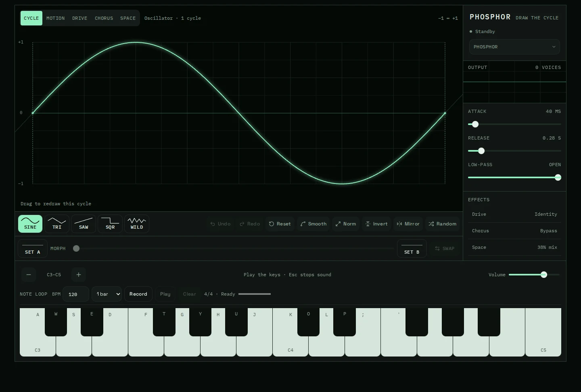Play the black key labeled O
Image resolution: width=581 pixels, height=392 pixels.
pos(309,322)
